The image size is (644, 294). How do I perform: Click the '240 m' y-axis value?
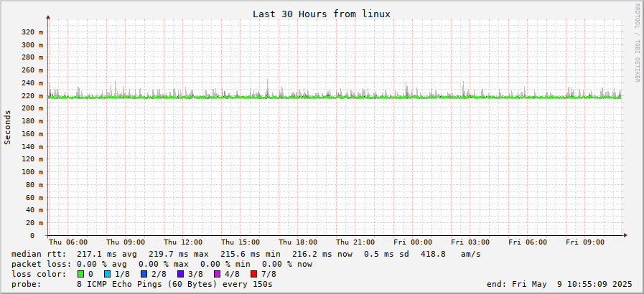pos(32,83)
